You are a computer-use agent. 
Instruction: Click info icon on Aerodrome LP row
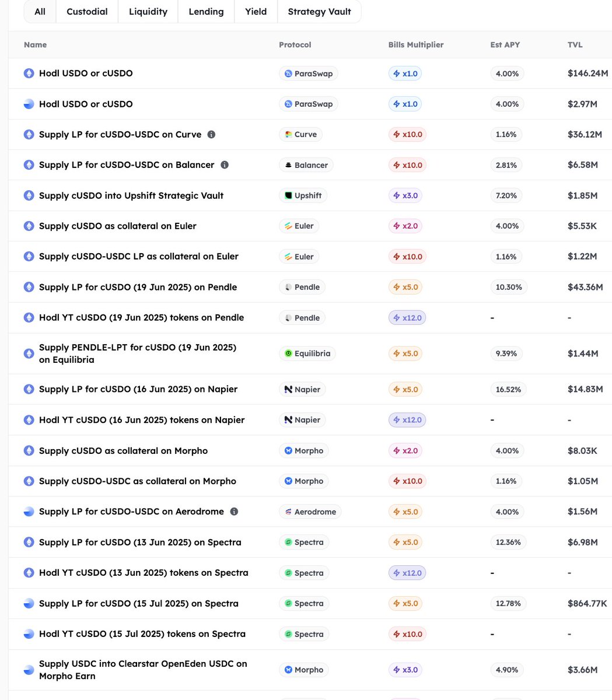[234, 512]
